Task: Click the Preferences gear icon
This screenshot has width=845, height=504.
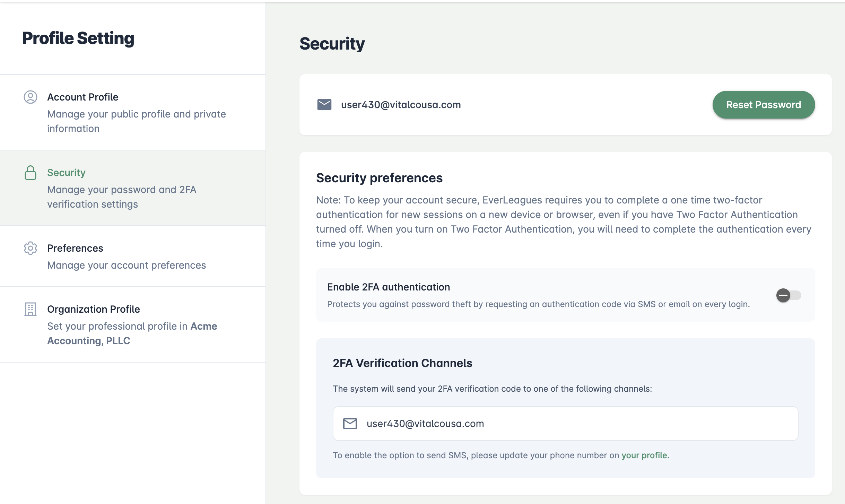Action: [31, 248]
